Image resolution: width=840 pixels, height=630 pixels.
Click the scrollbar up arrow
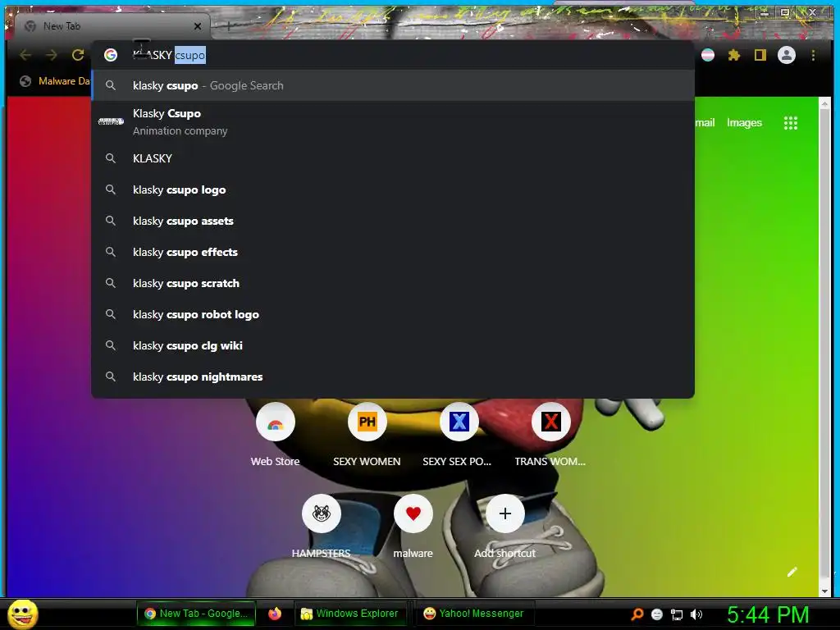coord(824,103)
